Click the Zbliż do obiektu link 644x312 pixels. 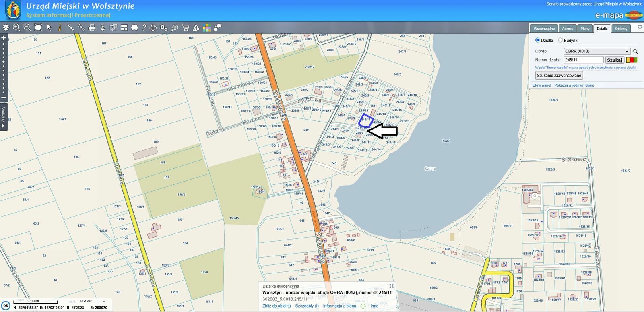[x=277, y=306]
